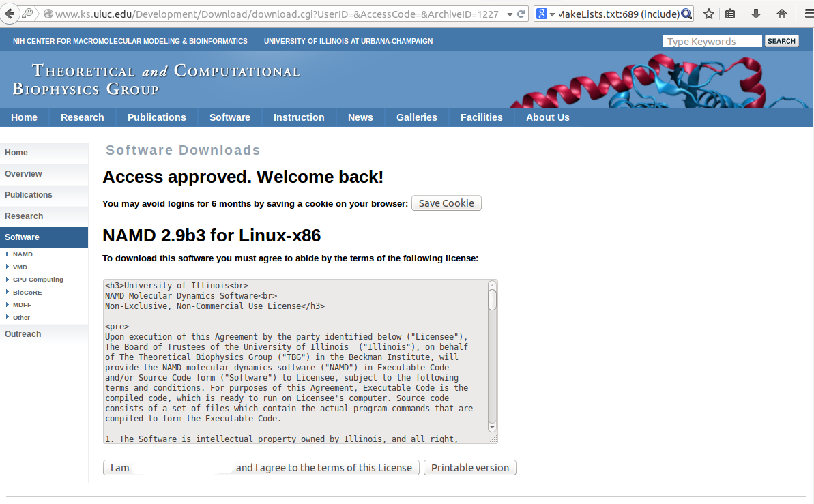The image size is (814, 504).
Task: Expand the NAMD sidebar item
Action: click(23, 254)
